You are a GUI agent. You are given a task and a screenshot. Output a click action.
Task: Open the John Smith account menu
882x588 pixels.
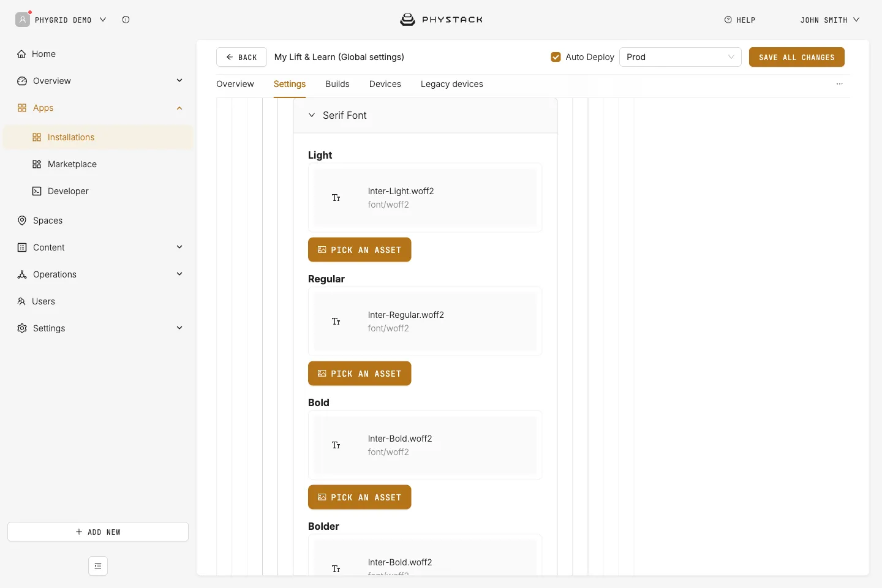tap(830, 20)
